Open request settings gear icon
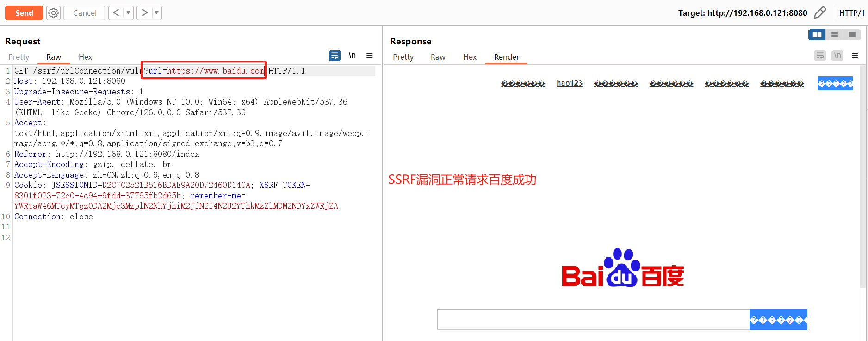The width and height of the screenshot is (868, 341). click(54, 13)
